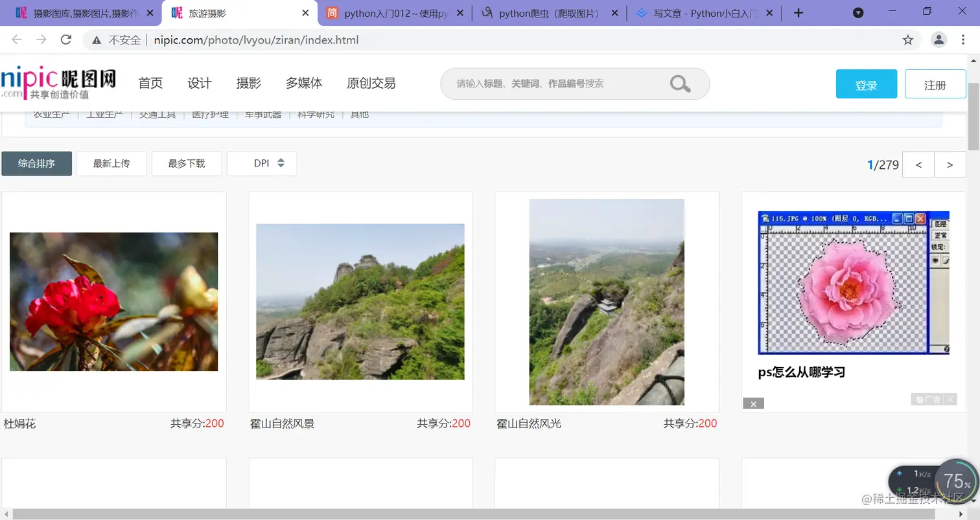Click the 杜鹃花 title link
The image size is (980, 520).
point(19,424)
